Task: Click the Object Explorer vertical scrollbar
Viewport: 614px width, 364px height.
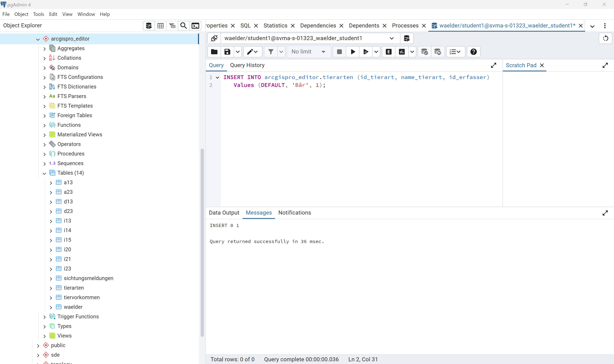Action: (202, 243)
